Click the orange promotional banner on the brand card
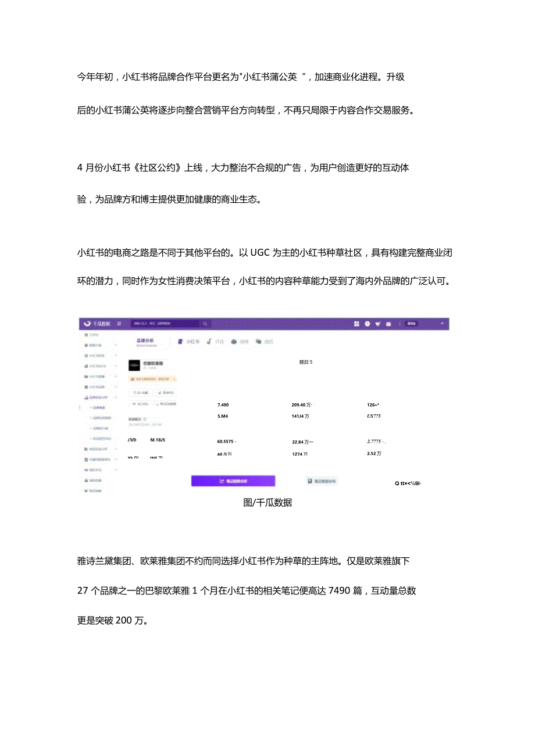The width and height of the screenshot is (535, 756). (x=153, y=379)
